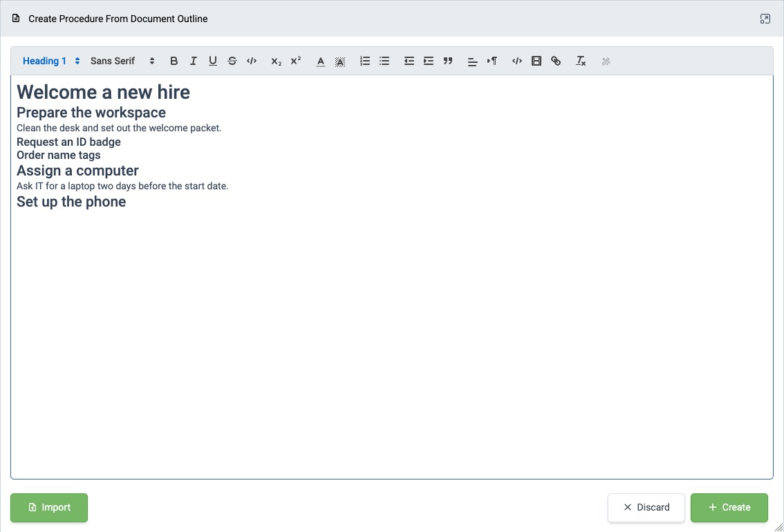Apply inline code formatting
This screenshot has width=784, height=532.
click(x=252, y=61)
